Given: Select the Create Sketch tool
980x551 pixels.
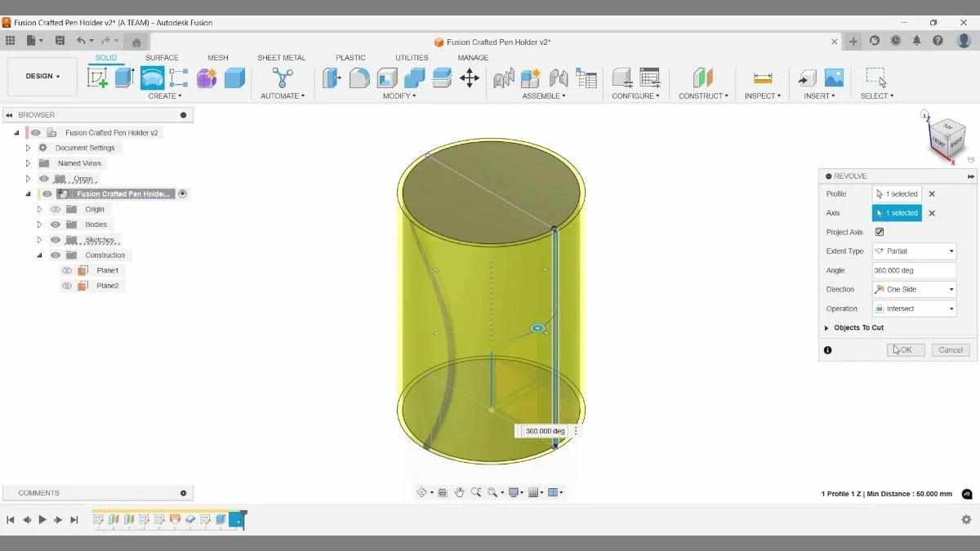Looking at the screenshot, I should [100, 76].
